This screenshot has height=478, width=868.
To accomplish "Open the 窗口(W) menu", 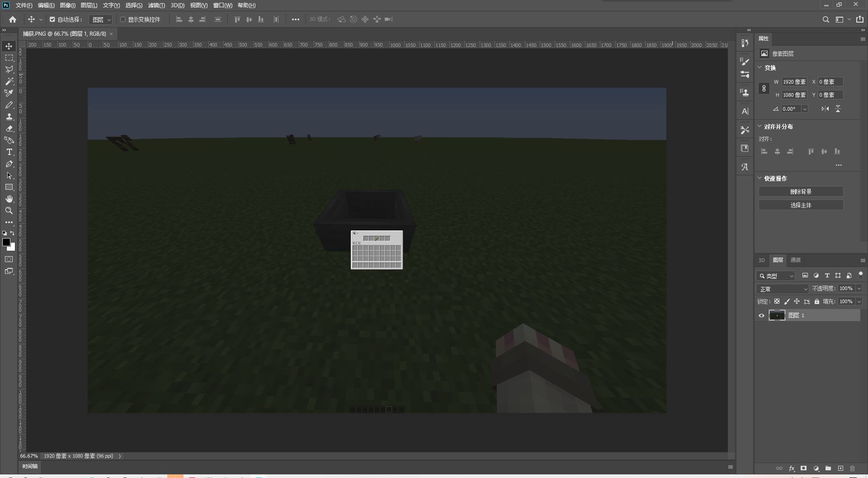I will point(222,5).
